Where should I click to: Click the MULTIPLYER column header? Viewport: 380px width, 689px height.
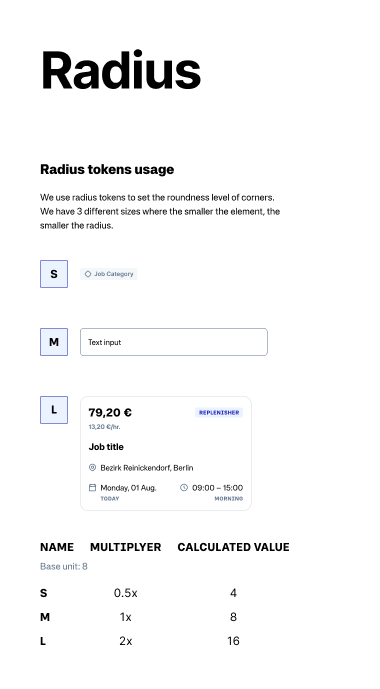pyautogui.click(x=126, y=547)
